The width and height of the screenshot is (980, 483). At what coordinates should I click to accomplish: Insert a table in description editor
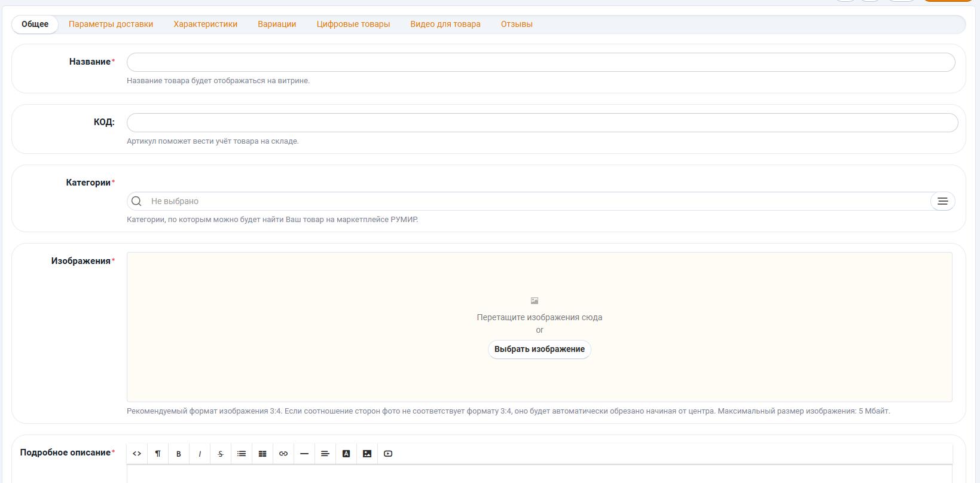tap(262, 454)
